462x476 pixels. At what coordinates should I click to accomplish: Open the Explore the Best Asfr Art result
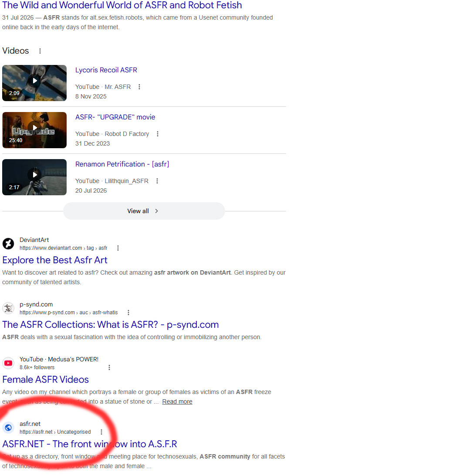(55, 260)
